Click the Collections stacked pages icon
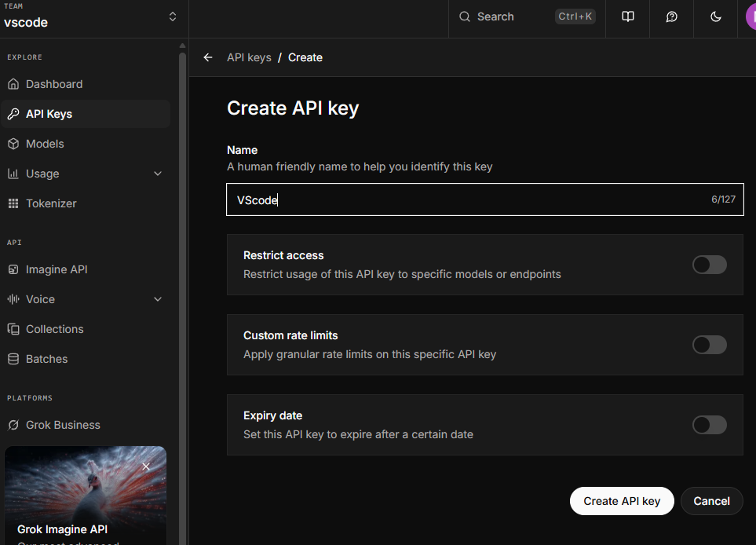Screen dimensions: 756x545 (x=13, y=329)
